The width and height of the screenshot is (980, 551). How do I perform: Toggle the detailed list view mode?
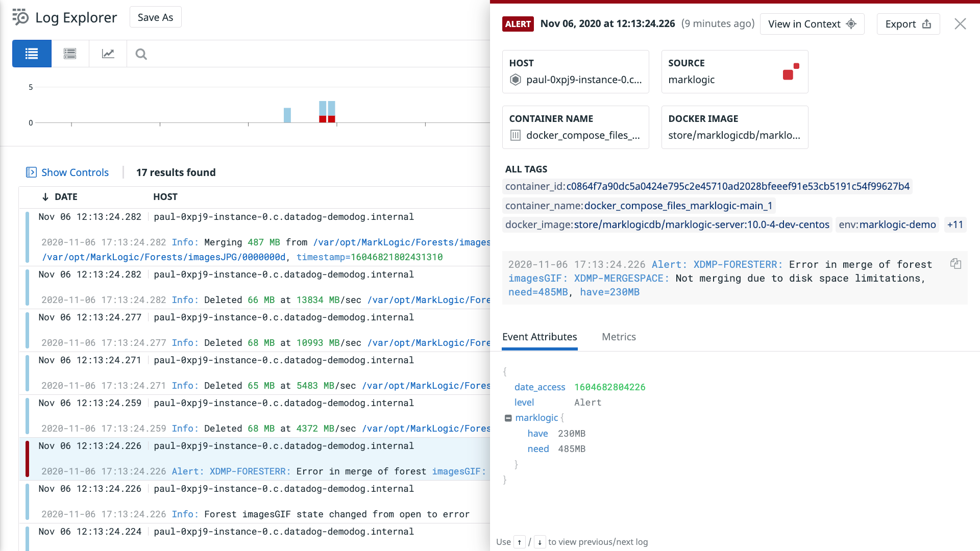[x=70, y=54]
